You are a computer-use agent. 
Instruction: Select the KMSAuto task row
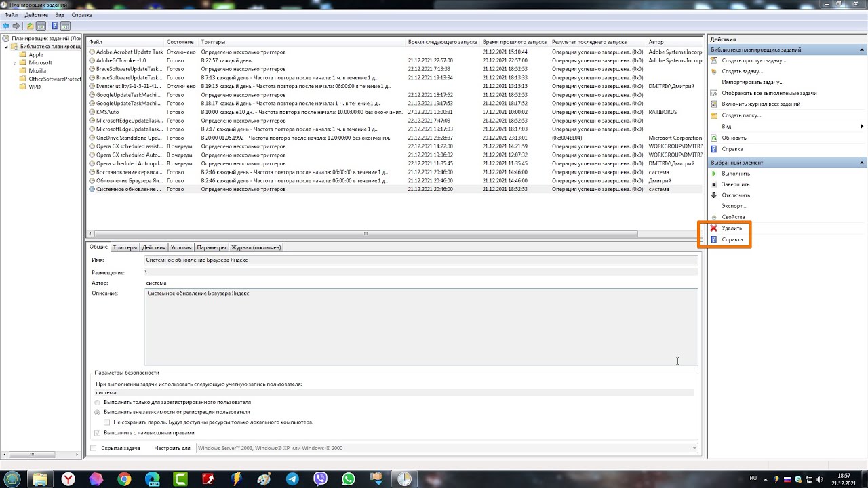[395, 112]
